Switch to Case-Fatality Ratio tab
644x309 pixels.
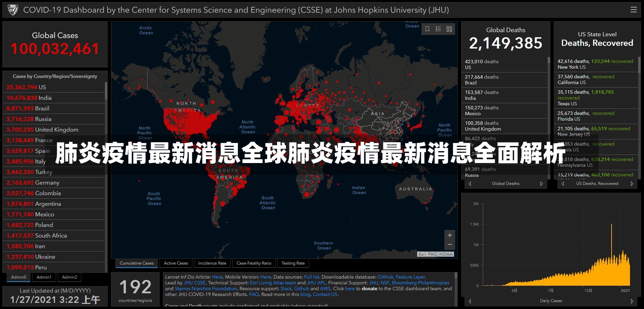pos(254,263)
